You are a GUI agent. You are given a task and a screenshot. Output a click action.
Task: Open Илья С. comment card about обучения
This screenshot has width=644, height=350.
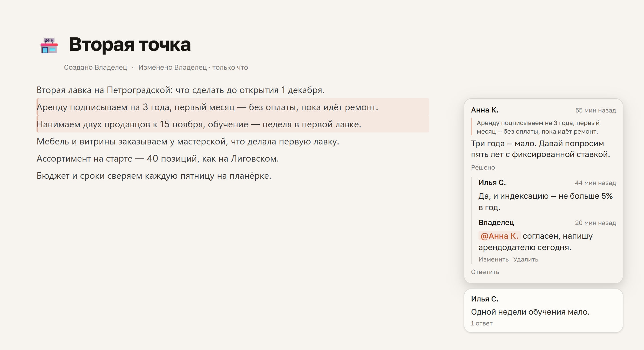click(543, 311)
